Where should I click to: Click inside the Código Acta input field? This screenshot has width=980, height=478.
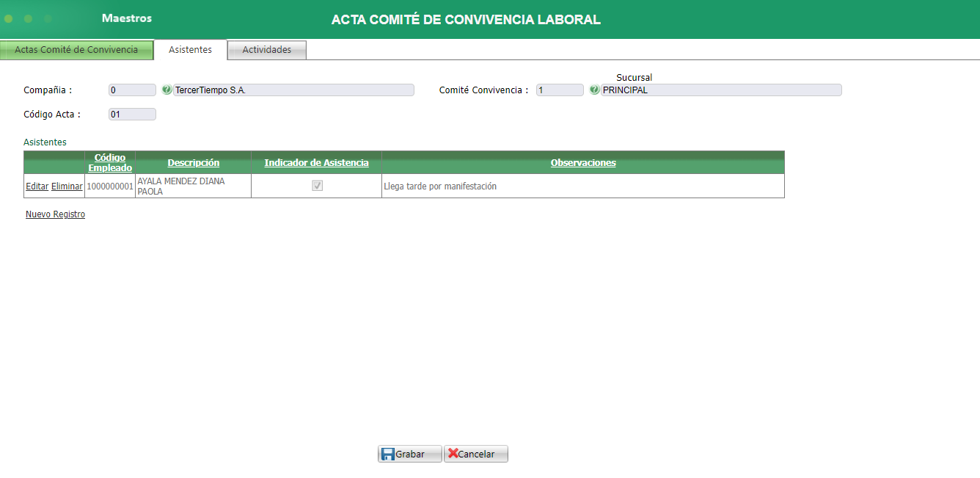131,114
